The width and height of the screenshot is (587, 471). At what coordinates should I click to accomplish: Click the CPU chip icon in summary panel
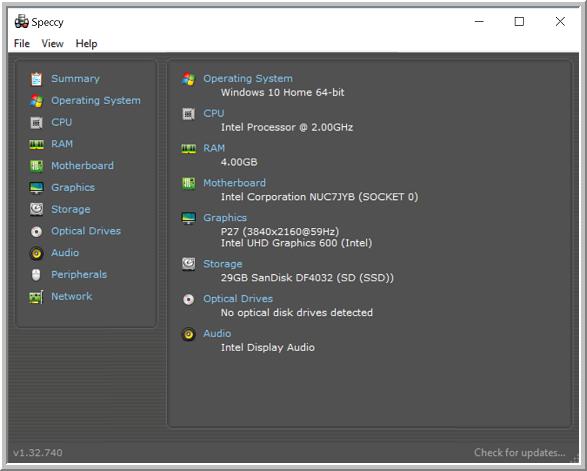(x=188, y=113)
